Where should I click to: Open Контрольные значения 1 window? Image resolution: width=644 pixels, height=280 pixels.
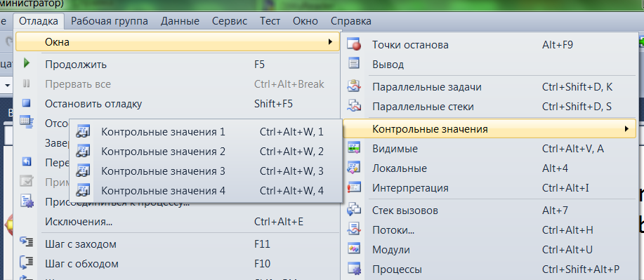[206, 132]
